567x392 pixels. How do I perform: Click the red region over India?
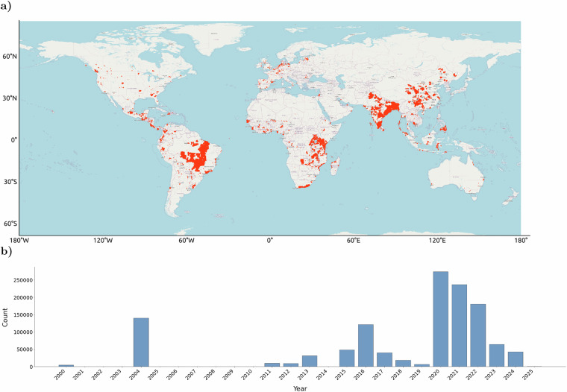pos(383,110)
